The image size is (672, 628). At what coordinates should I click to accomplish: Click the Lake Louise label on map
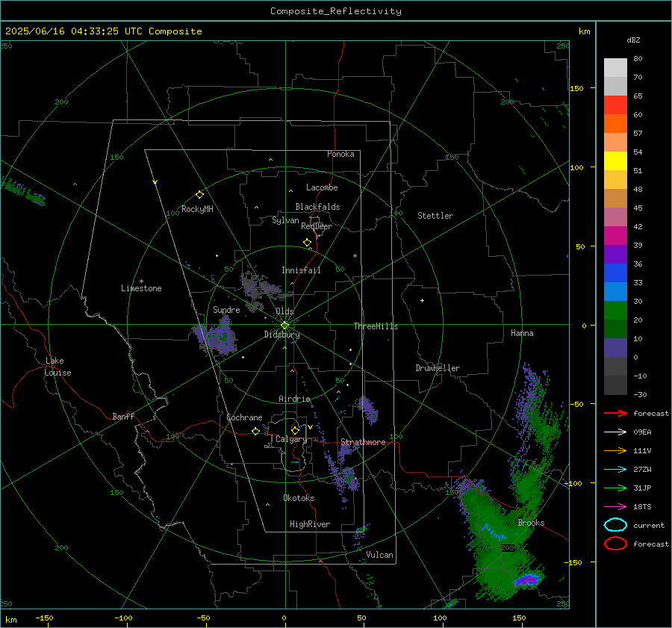click(57, 367)
